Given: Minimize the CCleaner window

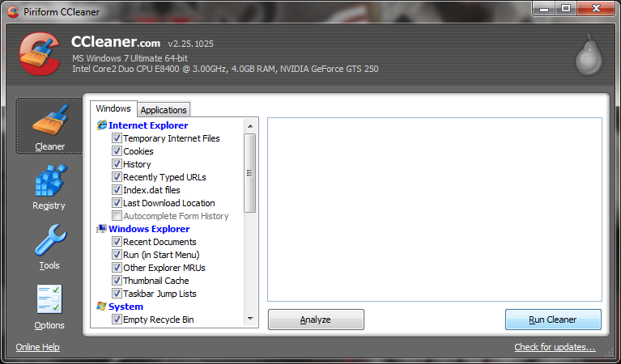Looking at the screenshot, I should pyautogui.click(x=544, y=9).
